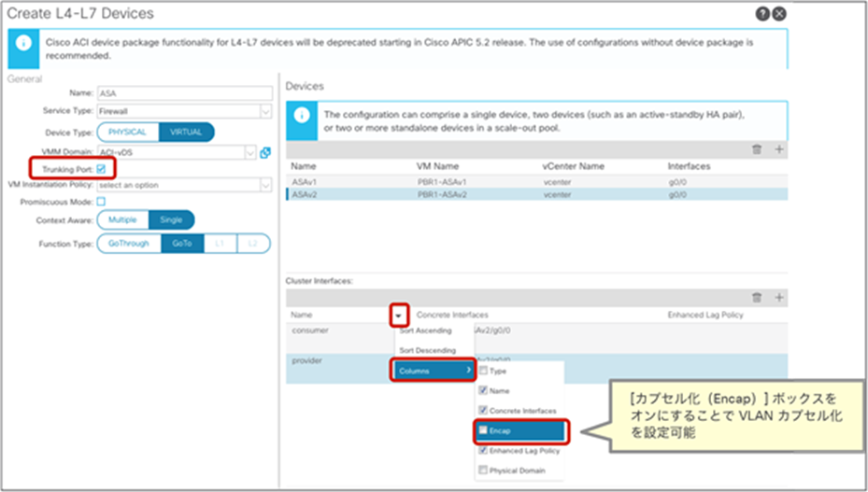Uncheck Concrete Interfaces column option
This screenshot has width=868, height=492.
(483, 410)
